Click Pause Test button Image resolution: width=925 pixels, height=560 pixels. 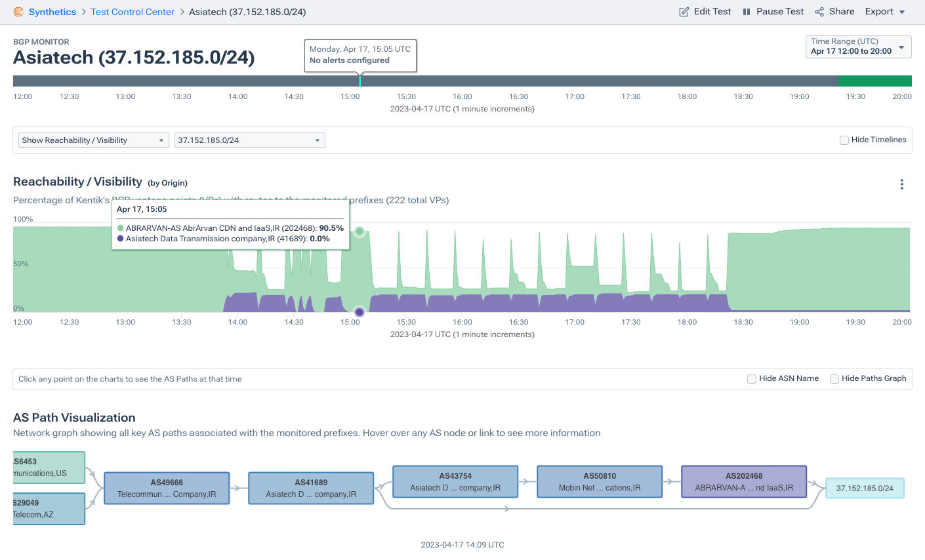(773, 12)
